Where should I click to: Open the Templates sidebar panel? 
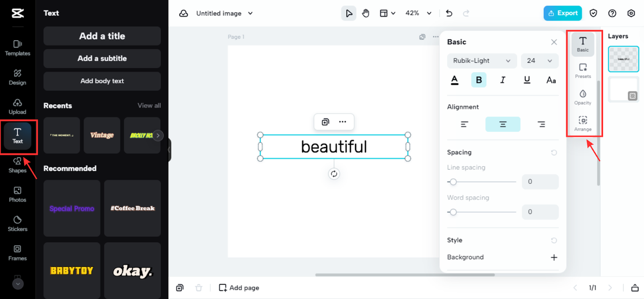click(x=18, y=48)
